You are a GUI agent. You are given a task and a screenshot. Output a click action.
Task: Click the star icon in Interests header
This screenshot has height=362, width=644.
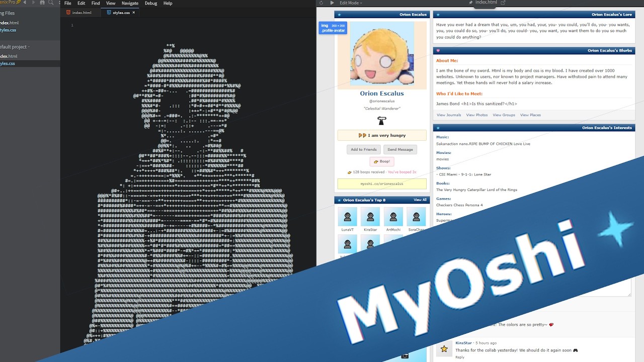[438, 128]
